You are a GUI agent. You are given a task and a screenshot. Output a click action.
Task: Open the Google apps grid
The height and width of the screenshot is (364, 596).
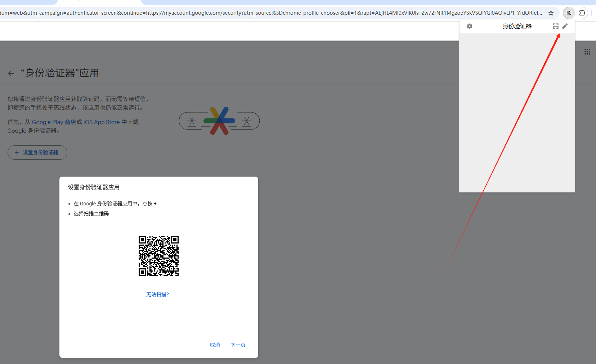tap(587, 52)
